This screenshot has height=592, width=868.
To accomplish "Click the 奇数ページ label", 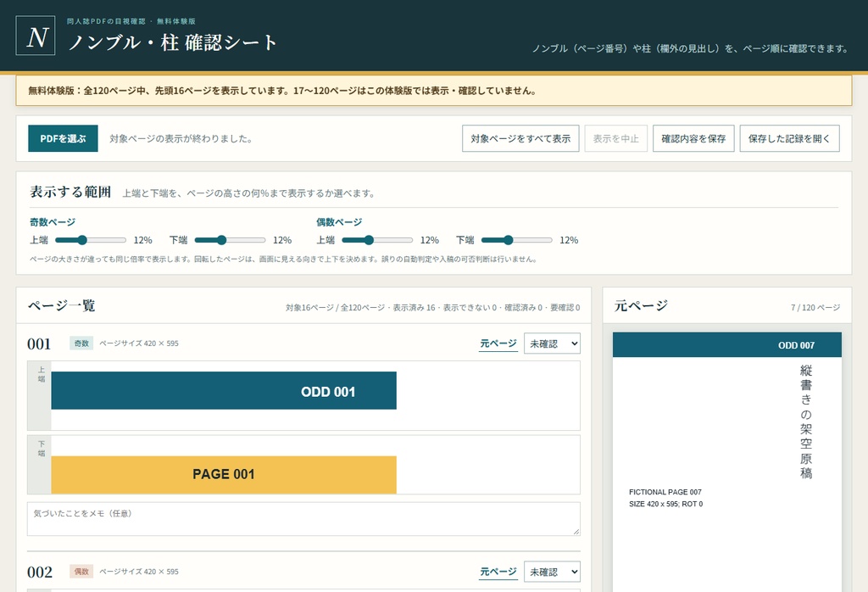I will coord(53,222).
